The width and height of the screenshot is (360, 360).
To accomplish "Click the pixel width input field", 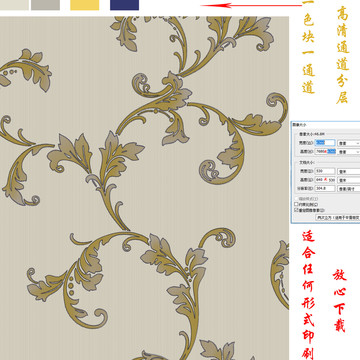I will tap(325, 143).
